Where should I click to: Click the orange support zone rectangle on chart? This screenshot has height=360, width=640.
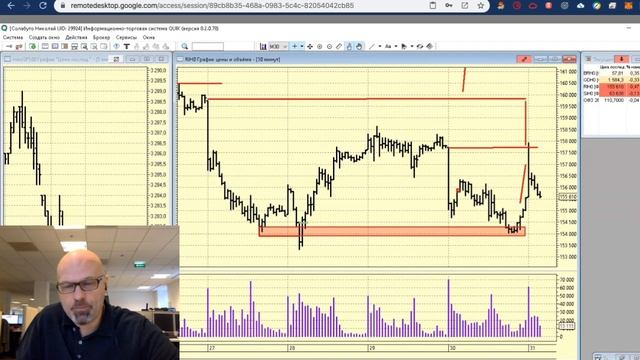pyautogui.click(x=392, y=231)
